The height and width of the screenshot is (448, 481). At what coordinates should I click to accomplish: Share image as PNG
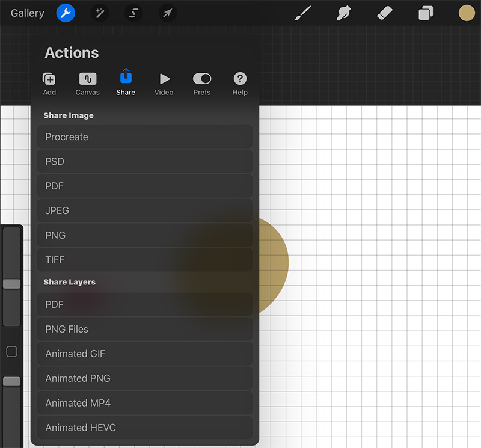[x=145, y=235]
